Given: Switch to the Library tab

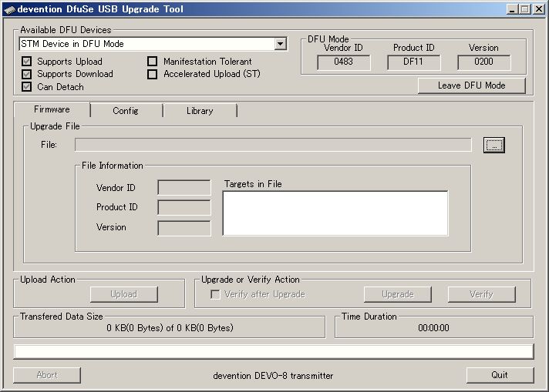Looking at the screenshot, I should 200,111.
